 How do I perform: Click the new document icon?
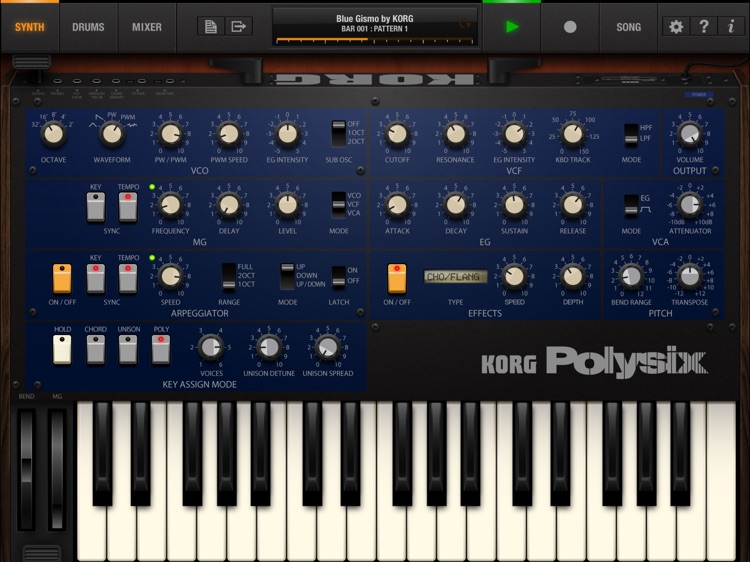210,26
